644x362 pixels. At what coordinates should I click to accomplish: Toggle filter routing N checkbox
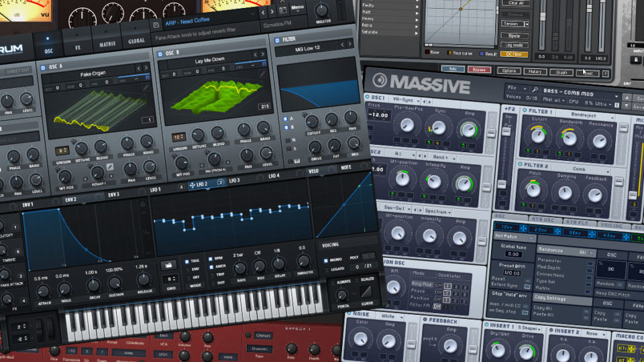(288, 141)
